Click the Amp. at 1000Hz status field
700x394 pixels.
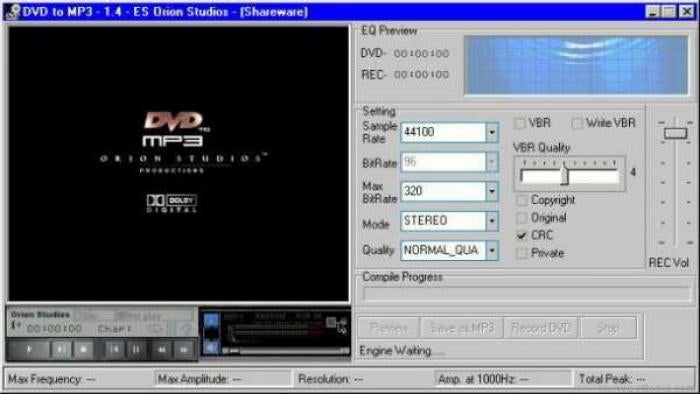click(x=503, y=379)
